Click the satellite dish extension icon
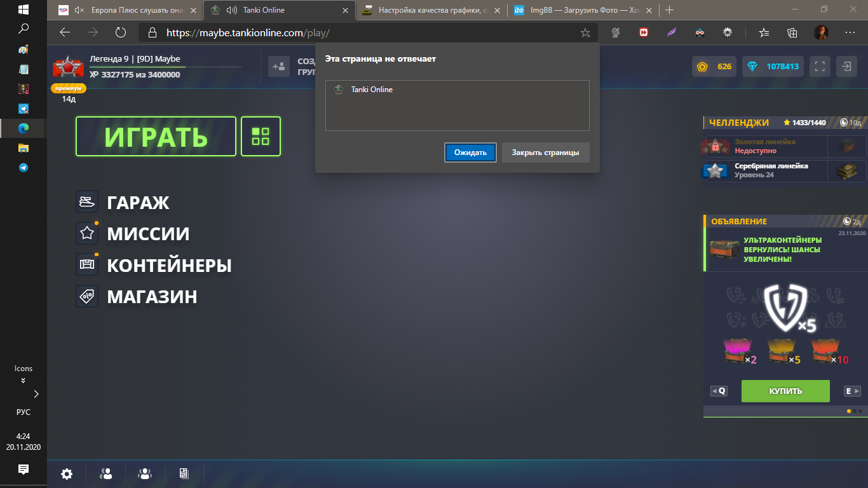868x488 pixels. (615, 32)
